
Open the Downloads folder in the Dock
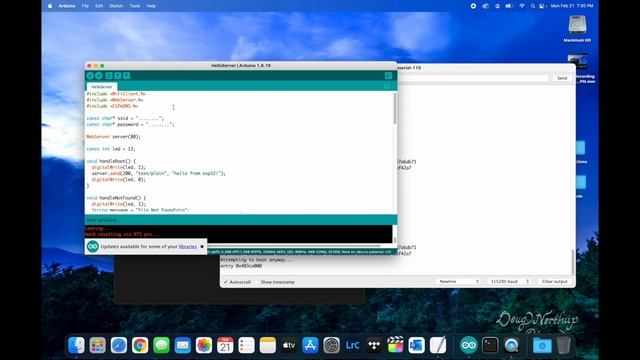pos(542,346)
